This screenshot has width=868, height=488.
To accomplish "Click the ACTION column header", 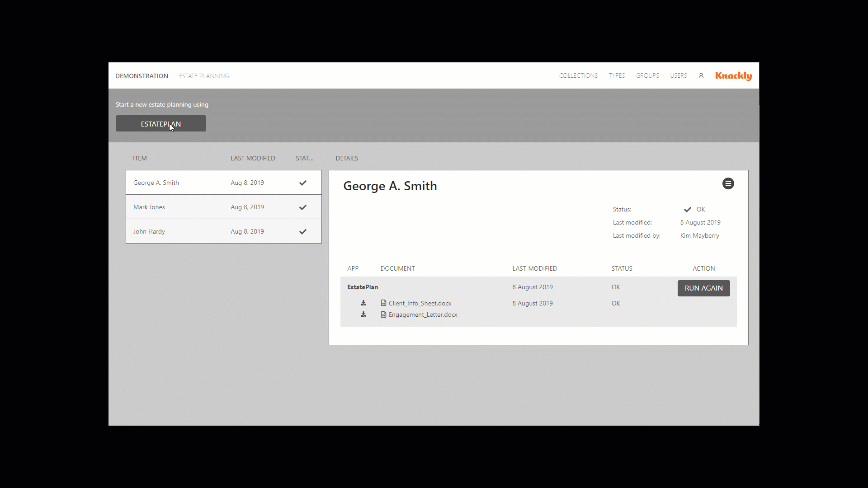I will (x=703, y=268).
